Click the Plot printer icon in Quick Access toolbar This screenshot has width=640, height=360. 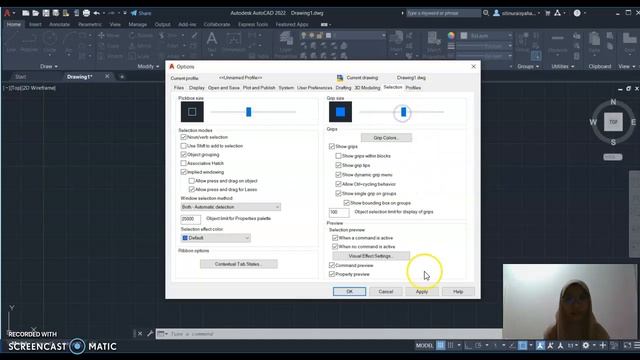coord(86,13)
